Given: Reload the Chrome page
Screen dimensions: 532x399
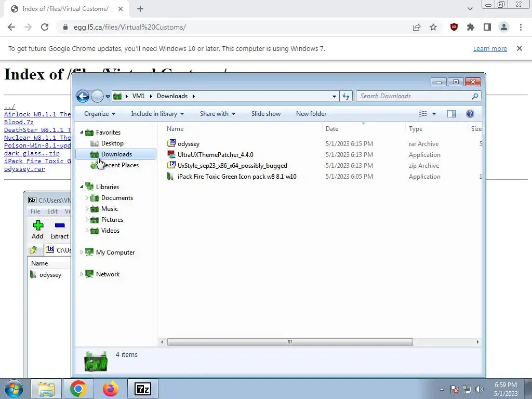Looking at the screenshot, I should pos(45,27).
